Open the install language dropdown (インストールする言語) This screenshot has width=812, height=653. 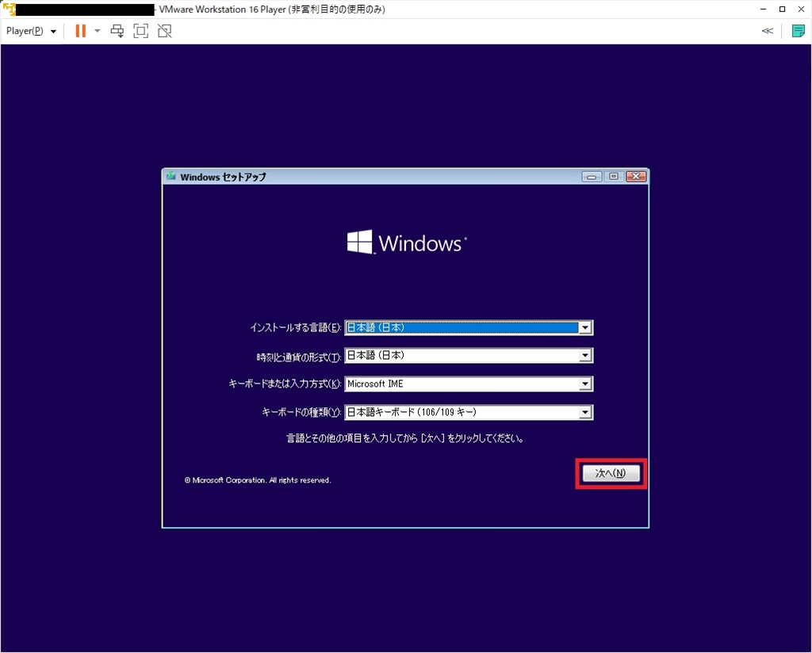coord(469,327)
